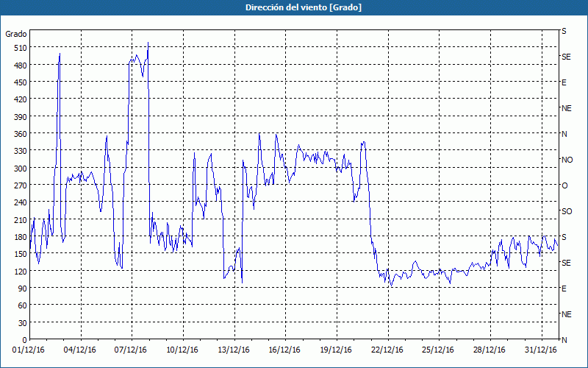Select the 150 y-axis tick label
The width and height of the screenshot is (588, 368).
click(20, 254)
